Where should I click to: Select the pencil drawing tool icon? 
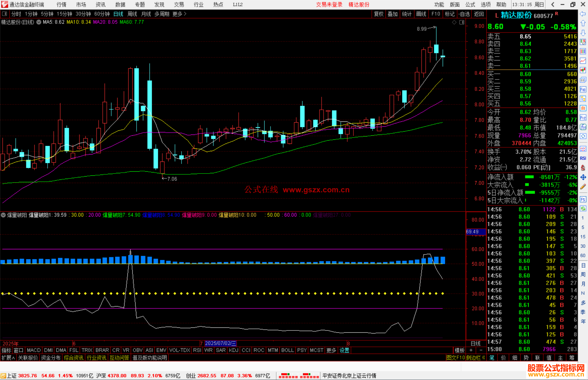click(583, 187)
